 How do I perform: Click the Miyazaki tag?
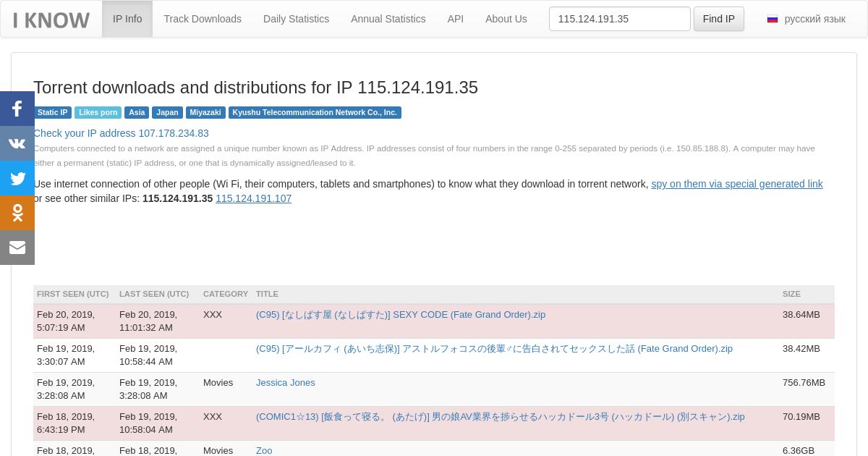[205, 113]
